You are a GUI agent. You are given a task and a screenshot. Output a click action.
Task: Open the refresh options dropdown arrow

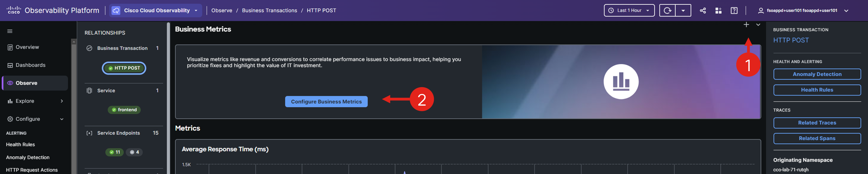click(x=683, y=10)
